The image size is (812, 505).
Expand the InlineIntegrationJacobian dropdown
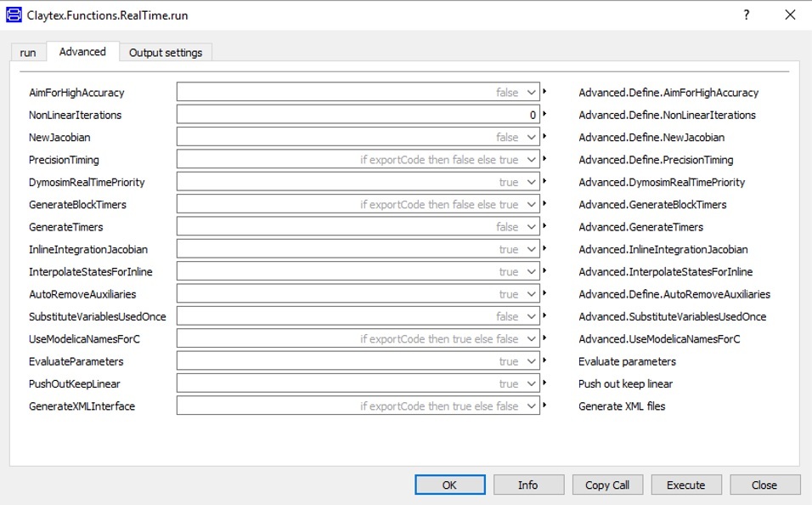tap(532, 249)
